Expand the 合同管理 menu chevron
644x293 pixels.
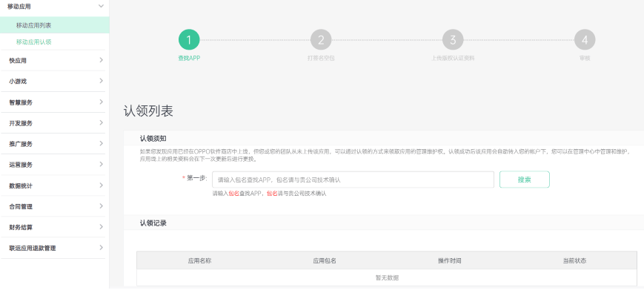tap(101, 206)
